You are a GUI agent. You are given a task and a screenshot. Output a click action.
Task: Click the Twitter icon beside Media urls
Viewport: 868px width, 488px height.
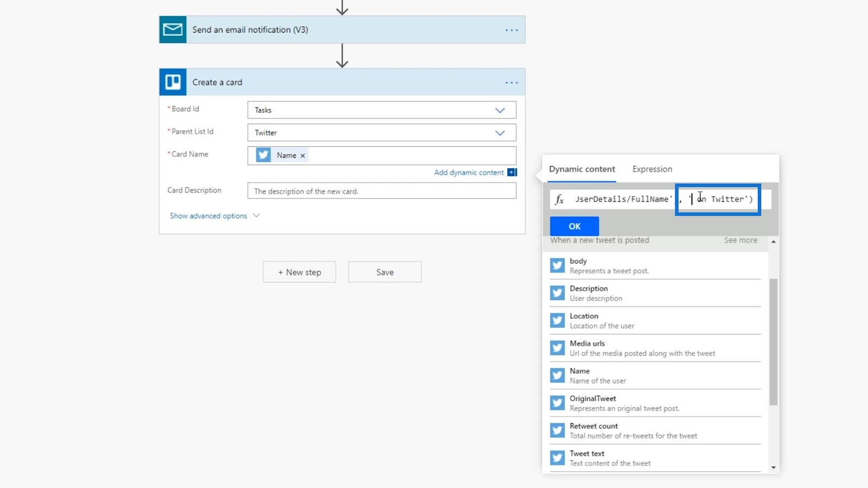tap(557, 348)
